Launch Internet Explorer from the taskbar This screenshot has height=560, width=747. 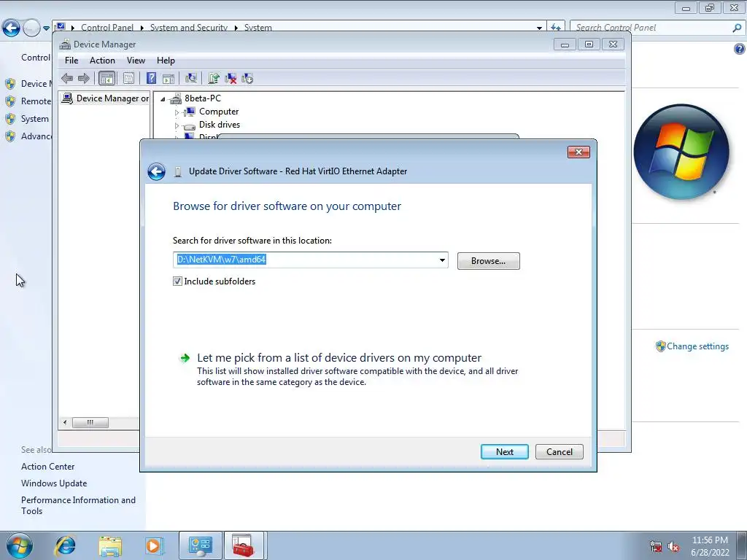pos(65,545)
